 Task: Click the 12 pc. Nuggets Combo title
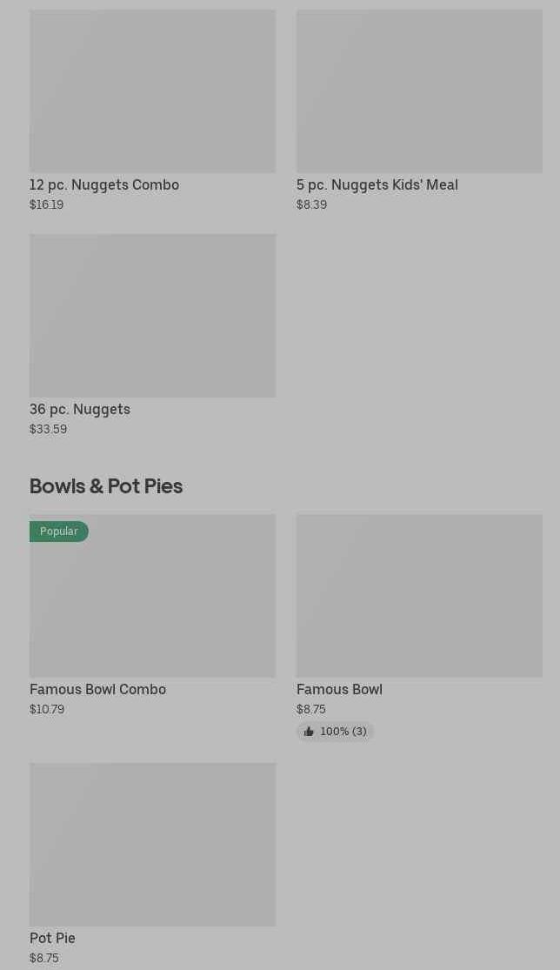(104, 184)
